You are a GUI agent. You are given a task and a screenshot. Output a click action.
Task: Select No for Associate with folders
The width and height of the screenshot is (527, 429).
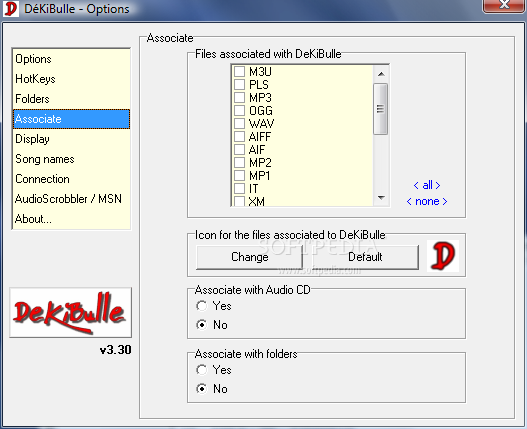202,389
